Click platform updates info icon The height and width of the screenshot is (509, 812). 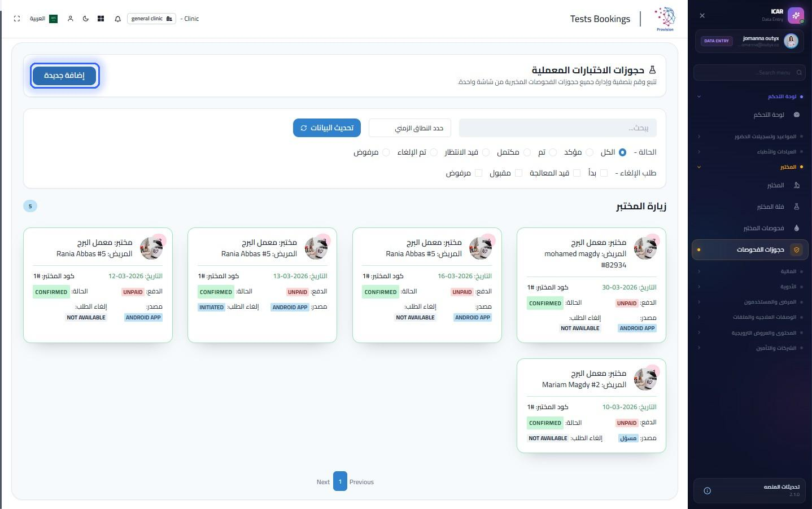(707, 491)
